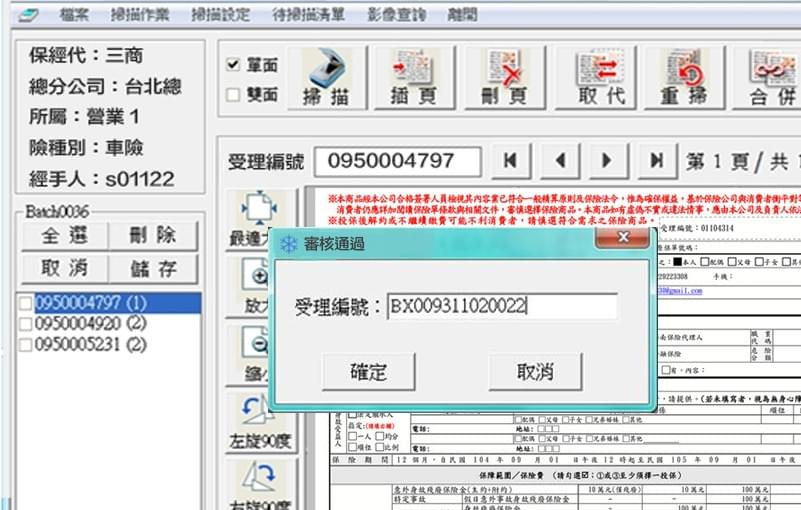Click snowflake icon in 審核通過 dialog
This screenshot has width=801, height=510.
click(289, 244)
